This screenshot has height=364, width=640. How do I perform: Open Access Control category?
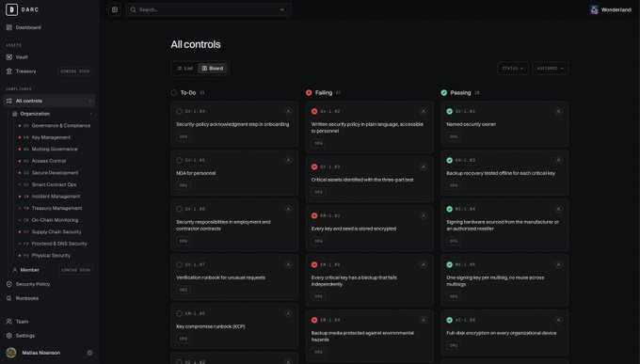pos(49,161)
